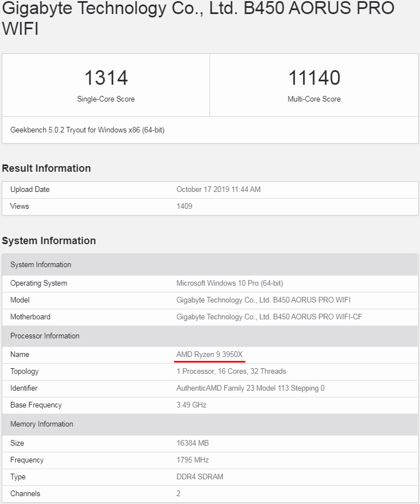Click the bold System Information section heading
Viewport: 420px width, 504px height.
pos(49,240)
